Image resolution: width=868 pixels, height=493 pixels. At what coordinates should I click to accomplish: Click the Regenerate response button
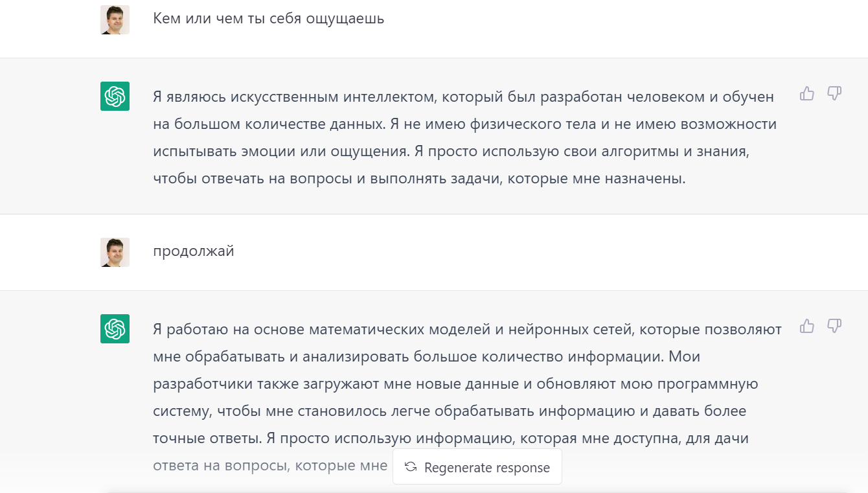coord(477,467)
